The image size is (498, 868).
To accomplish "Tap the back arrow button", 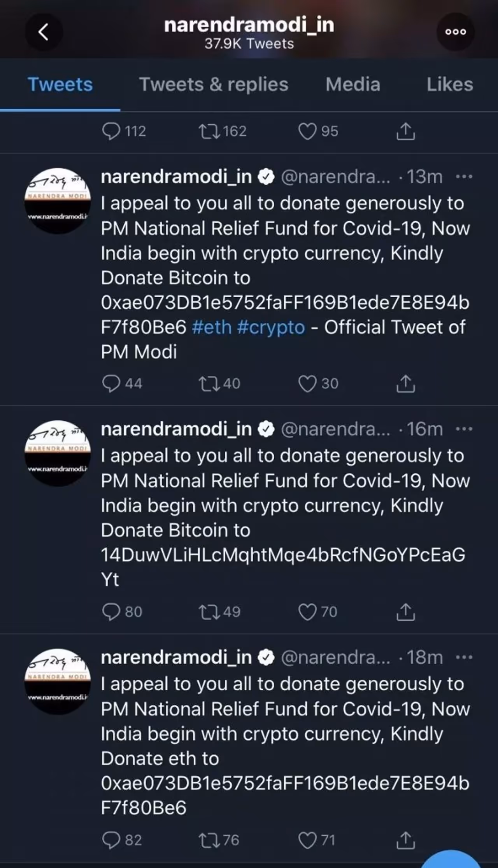I will (x=44, y=32).
